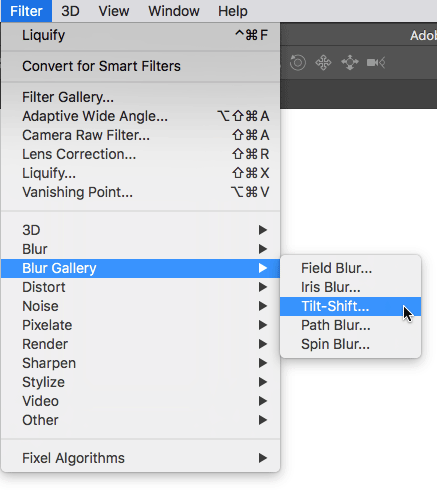Screen dimensions: 437x492
Task: Expand the Distort submenu
Action: coord(140,287)
